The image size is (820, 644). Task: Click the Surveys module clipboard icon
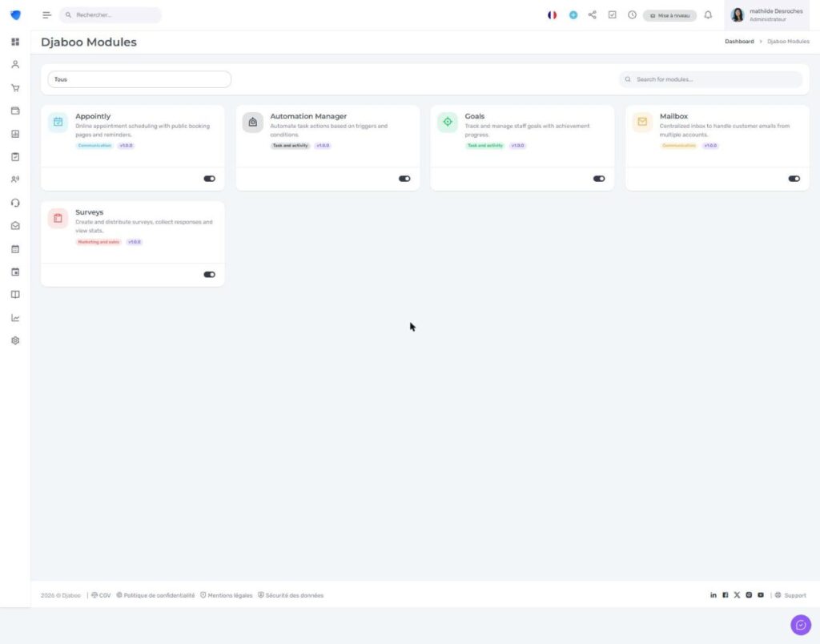pos(58,218)
